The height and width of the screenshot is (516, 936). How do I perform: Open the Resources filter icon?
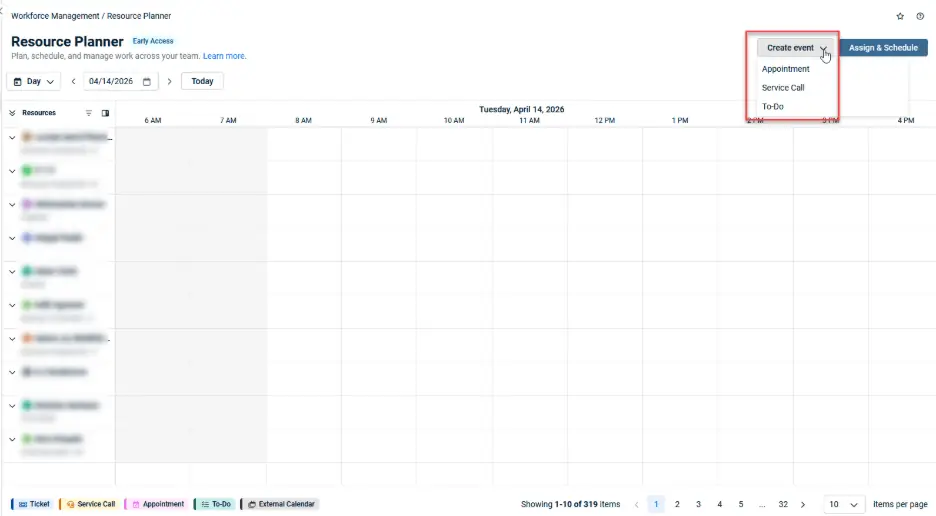[x=89, y=113]
